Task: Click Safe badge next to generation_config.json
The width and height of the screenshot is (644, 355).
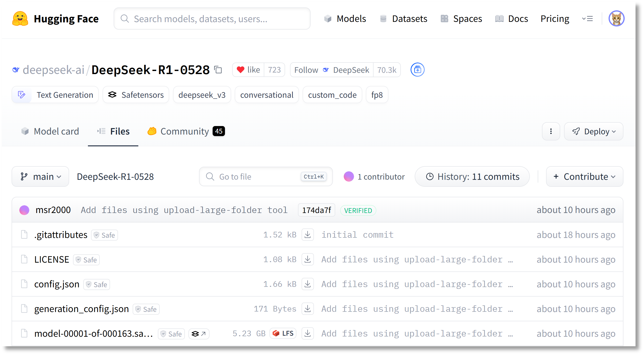Action: coord(146,309)
